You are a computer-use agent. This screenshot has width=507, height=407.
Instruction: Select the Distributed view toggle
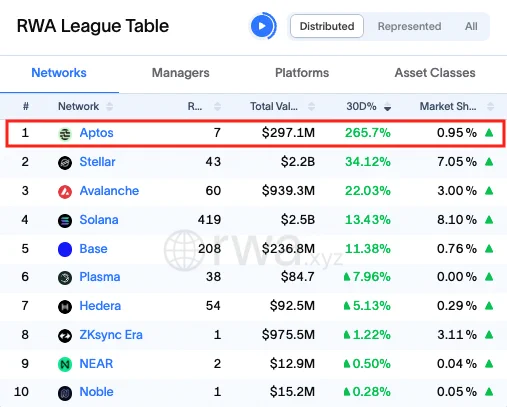tap(327, 26)
